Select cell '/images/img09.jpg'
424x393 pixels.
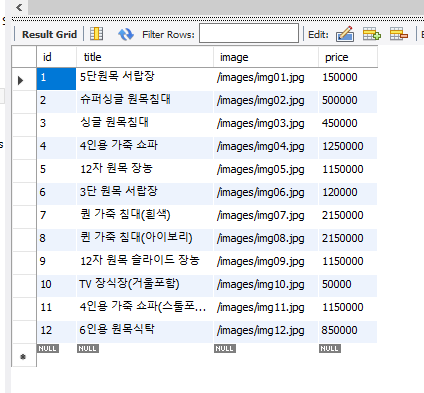coord(266,262)
